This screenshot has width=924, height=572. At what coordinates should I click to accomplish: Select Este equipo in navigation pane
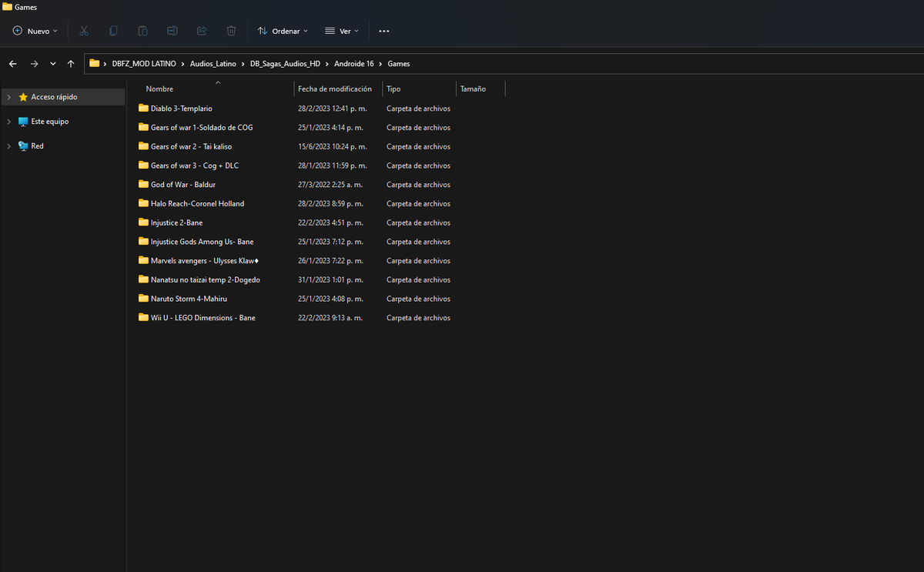point(50,122)
